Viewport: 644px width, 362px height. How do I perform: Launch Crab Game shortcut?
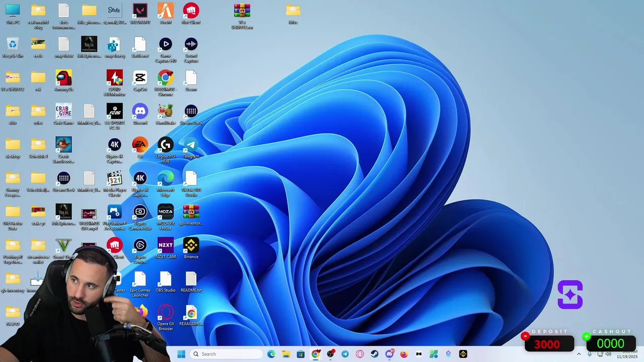click(63, 114)
